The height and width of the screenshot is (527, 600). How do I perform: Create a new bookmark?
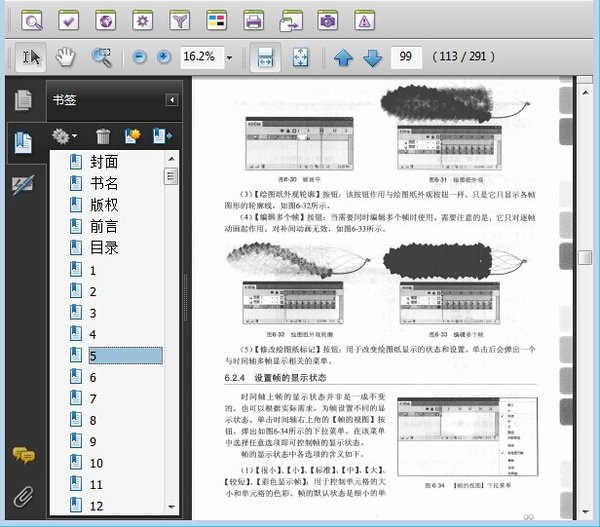coord(131,135)
